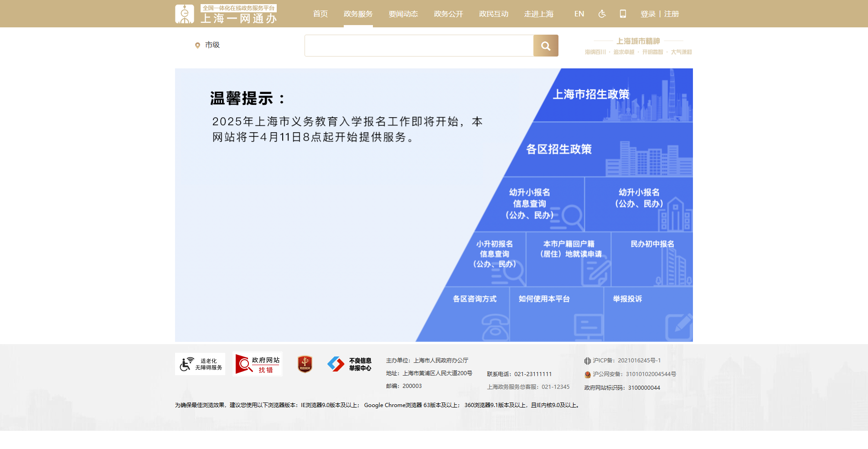This screenshot has width=868, height=449.
Task: Open 上海市招生政策 panel
Action: (592, 95)
